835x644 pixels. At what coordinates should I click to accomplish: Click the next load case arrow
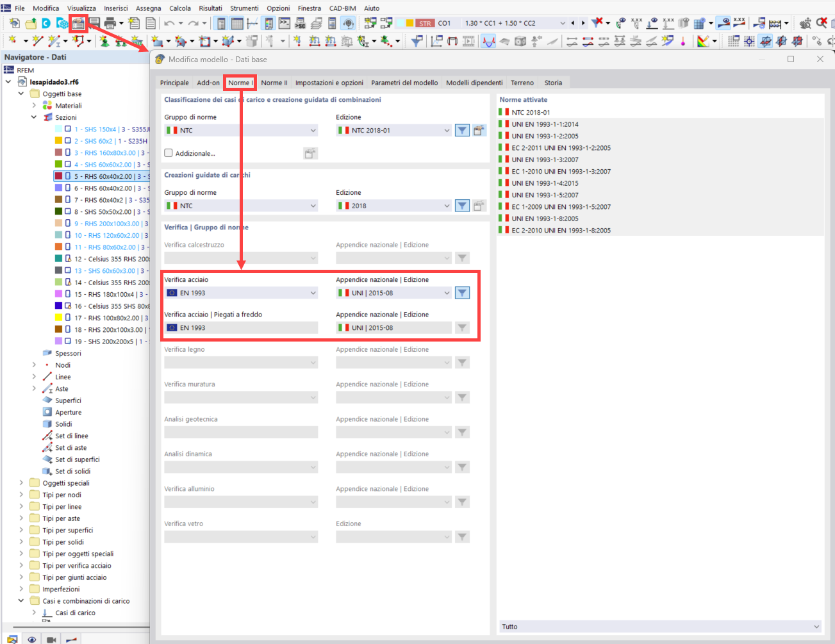click(583, 23)
